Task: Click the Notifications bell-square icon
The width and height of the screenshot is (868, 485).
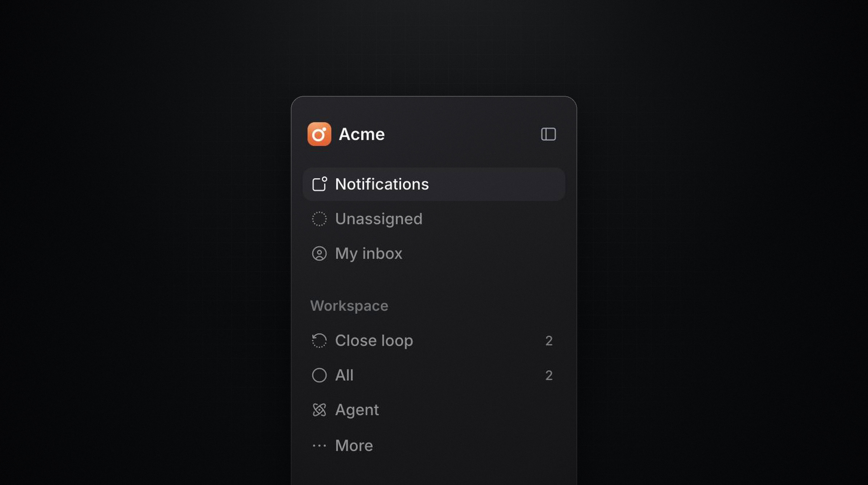Action: coord(319,184)
